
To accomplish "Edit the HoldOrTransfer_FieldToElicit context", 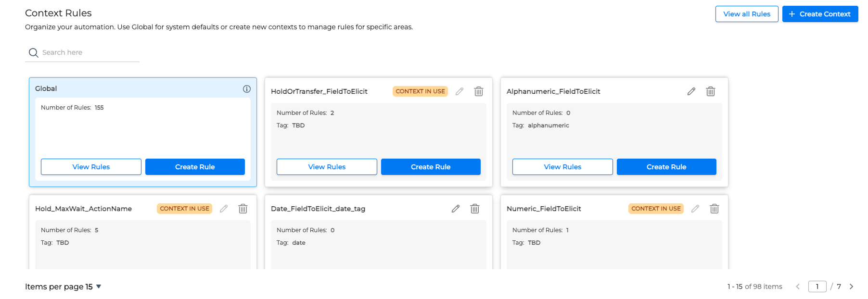I will (460, 91).
